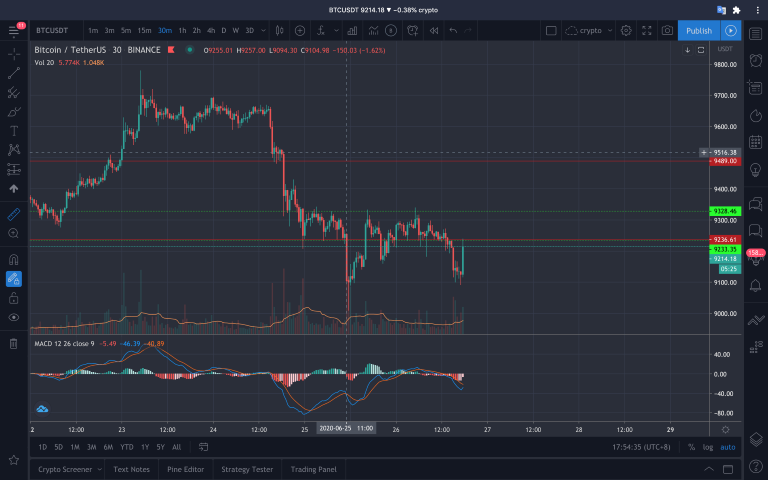The height and width of the screenshot is (480, 768).
Task: Open chart settings gear icon
Action: pyautogui.click(x=626, y=31)
